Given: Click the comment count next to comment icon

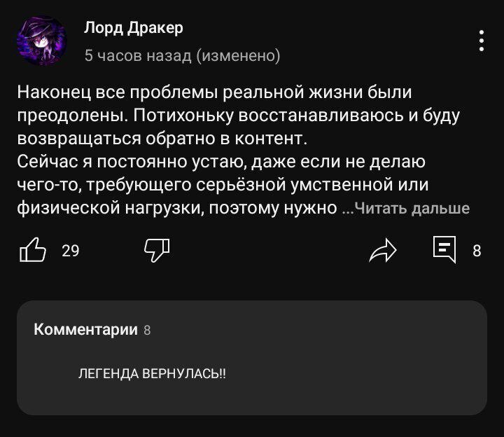Looking at the screenshot, I should (477, 250).
